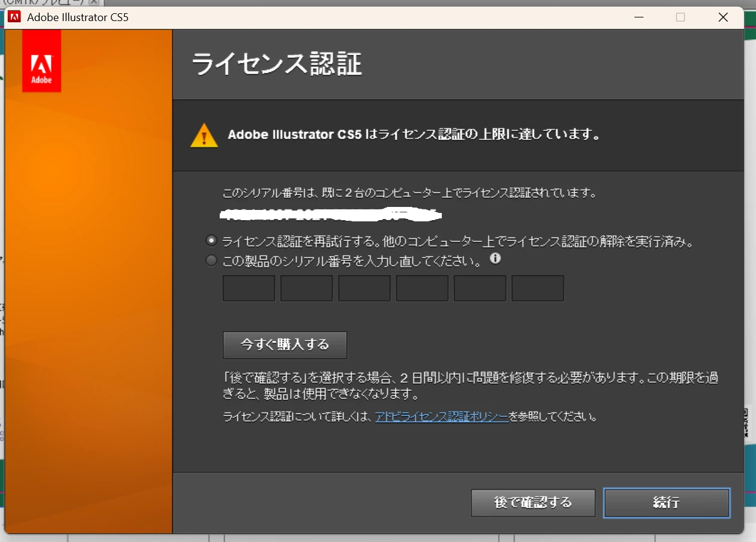Click the fifth serial number input box
The image size is (756, 542).
(x=480, y=288)
